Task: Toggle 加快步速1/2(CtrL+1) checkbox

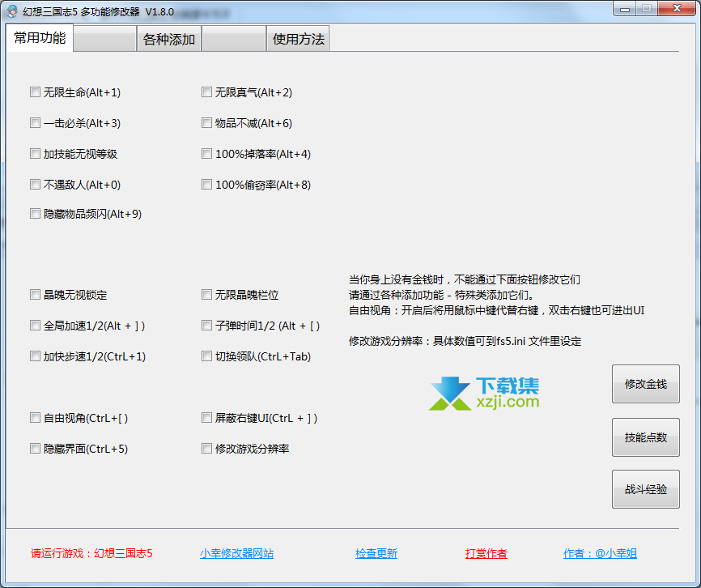Action: coord(35,356)
